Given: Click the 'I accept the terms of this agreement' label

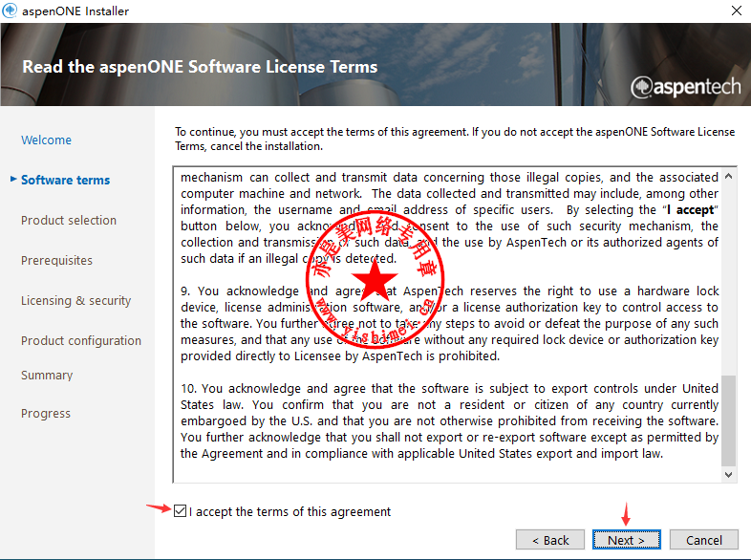Looking at the screenshot, I should point(290,511).
